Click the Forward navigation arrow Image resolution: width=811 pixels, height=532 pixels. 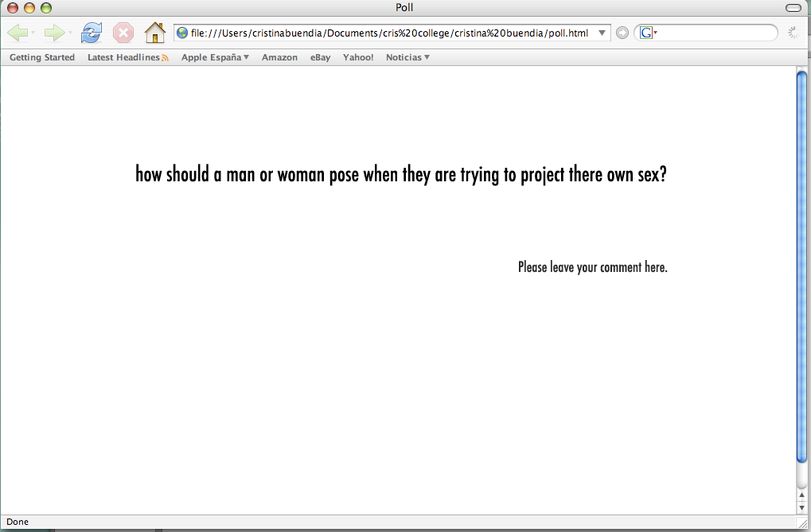click(53, 33)
